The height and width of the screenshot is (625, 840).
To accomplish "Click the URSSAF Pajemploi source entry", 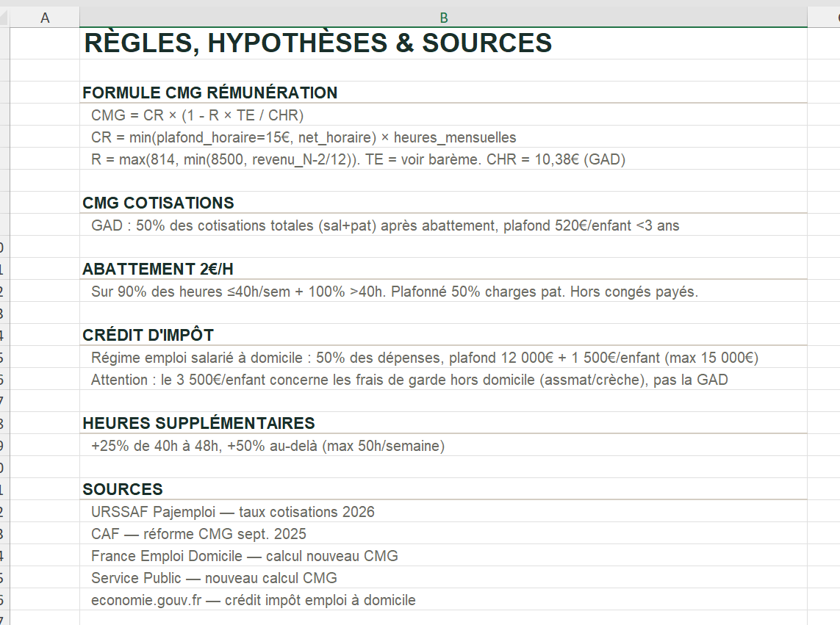I will [232, 511].
